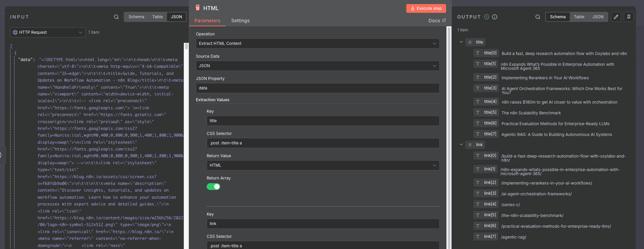Collapse the title group in output
644x249 pixels.
point(461,42)
